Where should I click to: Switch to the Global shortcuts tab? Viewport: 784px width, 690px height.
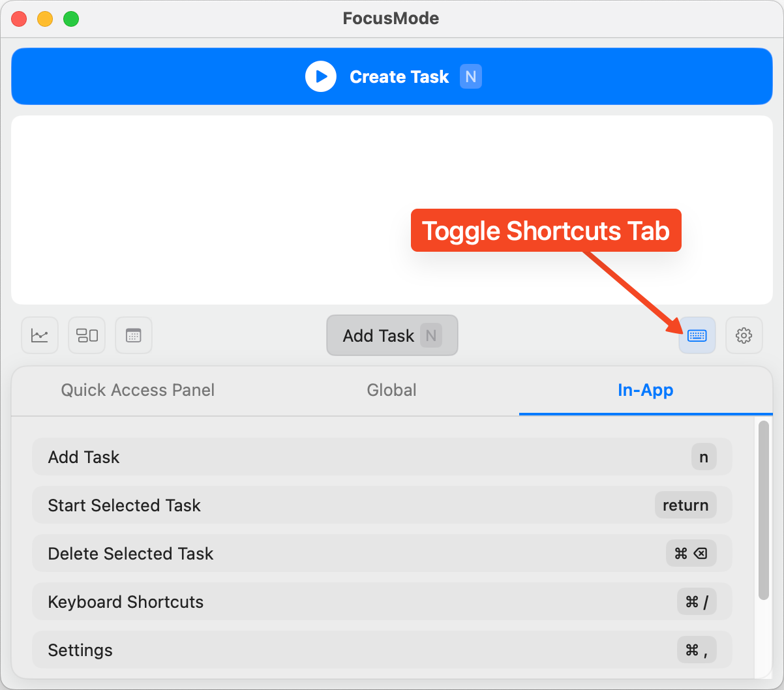[x=391, y=390]
